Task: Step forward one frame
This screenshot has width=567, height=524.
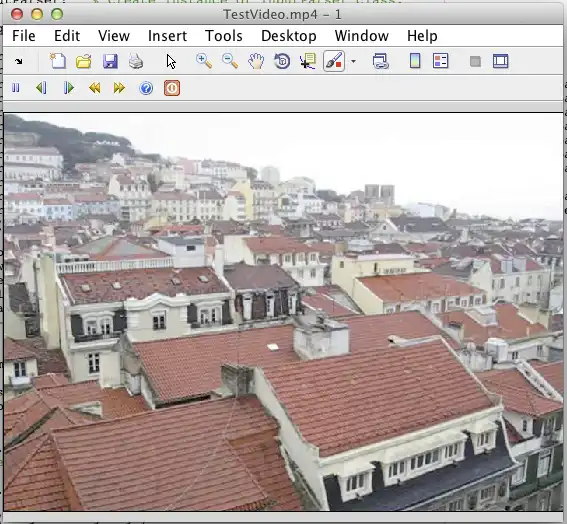Action: coord(68,88)
